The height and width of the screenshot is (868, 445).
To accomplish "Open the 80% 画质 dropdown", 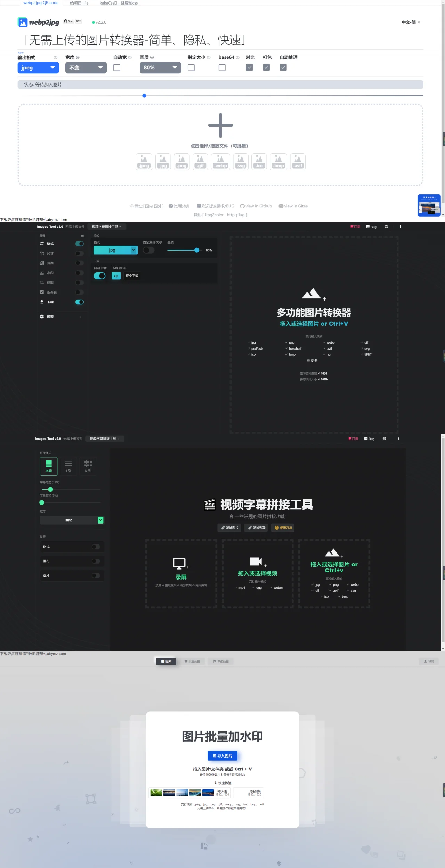I will point(160,68).
